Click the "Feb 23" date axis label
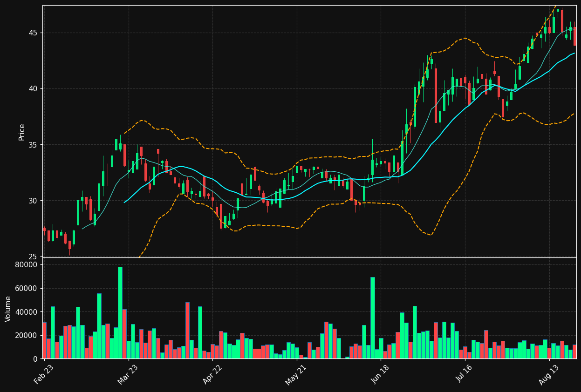The width and height of the screenshot is (581, 392). point(44,374)
